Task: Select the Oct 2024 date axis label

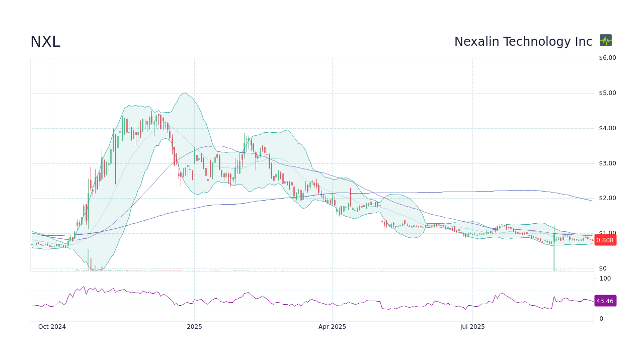Action: point(51,326)
